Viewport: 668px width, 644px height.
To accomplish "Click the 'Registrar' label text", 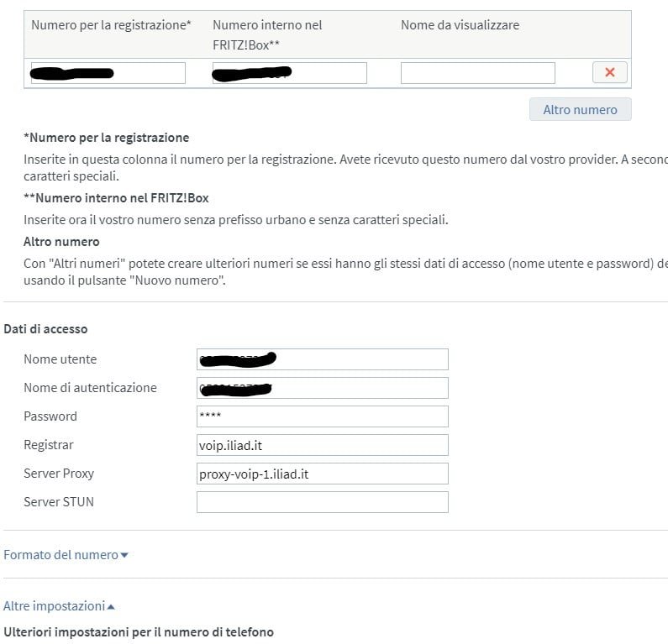I will pyautogui.click(x=49, y=445).
